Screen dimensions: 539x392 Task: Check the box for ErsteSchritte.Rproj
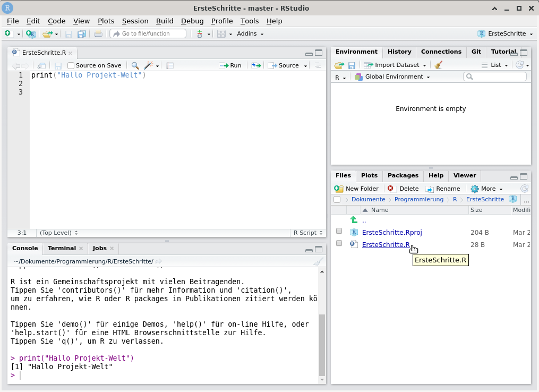pos(339,231)
